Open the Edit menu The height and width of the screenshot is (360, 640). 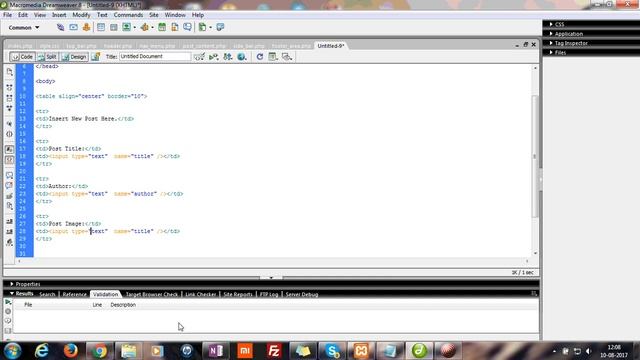click(x=23, y=15)
